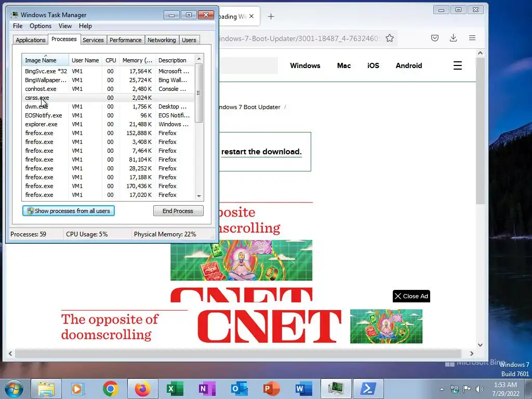
Task: Open Android category on CNET
Action: [x=409, y=65]
